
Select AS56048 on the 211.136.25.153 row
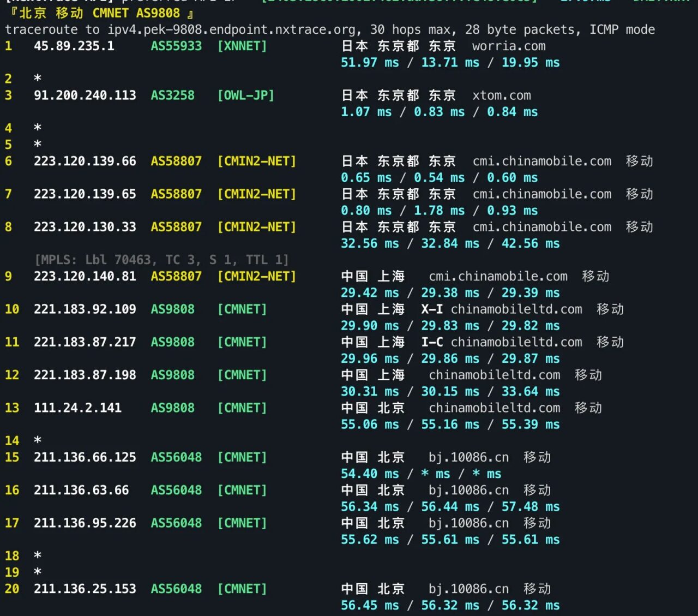coord(176,589)
